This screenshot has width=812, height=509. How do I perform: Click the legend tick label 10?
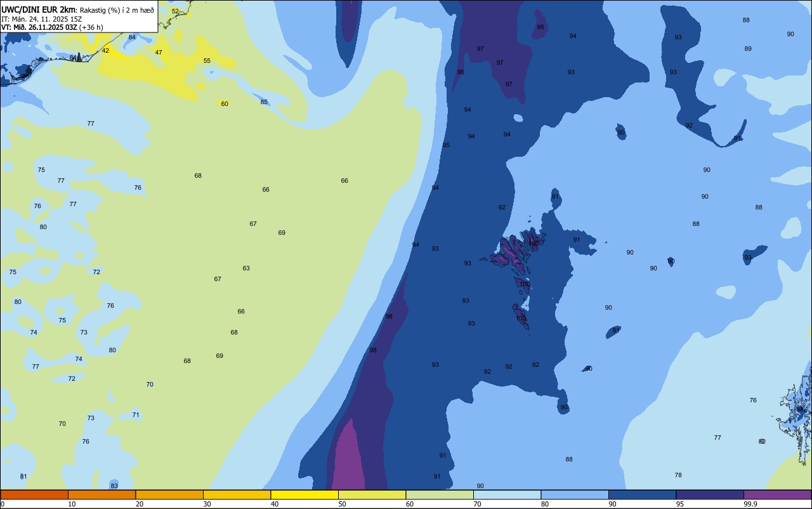pos(72,504)
